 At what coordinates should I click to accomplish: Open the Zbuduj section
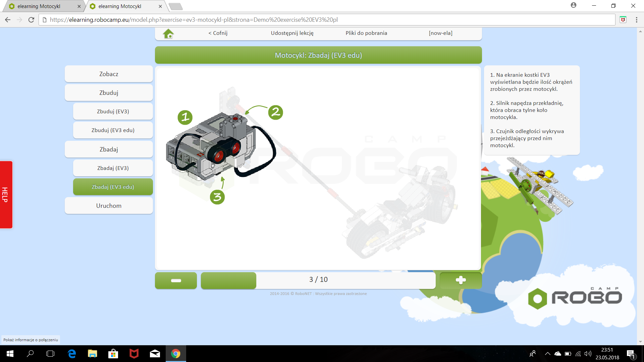[109, 93]
